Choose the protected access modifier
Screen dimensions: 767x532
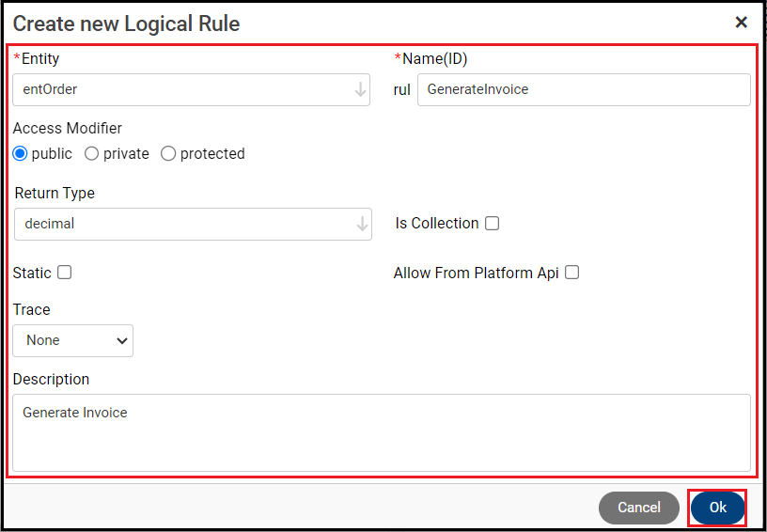(x=168, y=153)
